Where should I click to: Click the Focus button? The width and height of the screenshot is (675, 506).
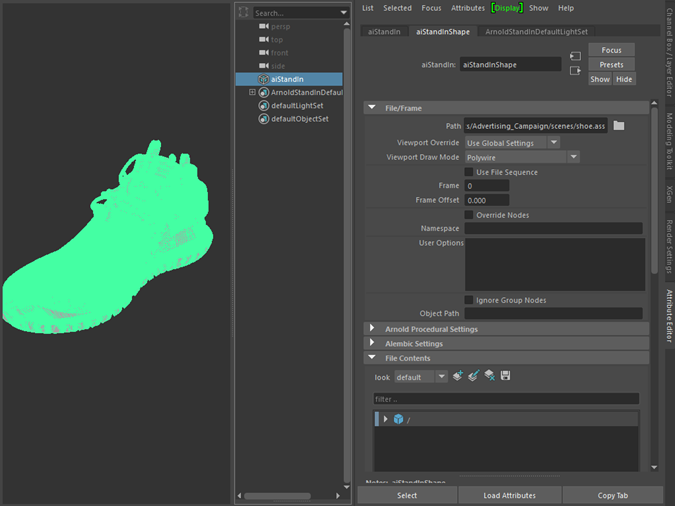coord(611,50)
